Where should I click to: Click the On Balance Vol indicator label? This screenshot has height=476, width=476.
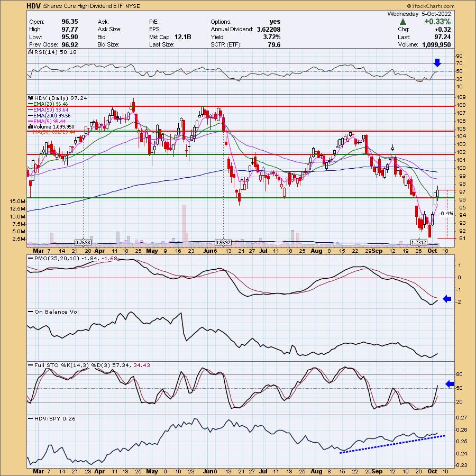coord(57,312)
